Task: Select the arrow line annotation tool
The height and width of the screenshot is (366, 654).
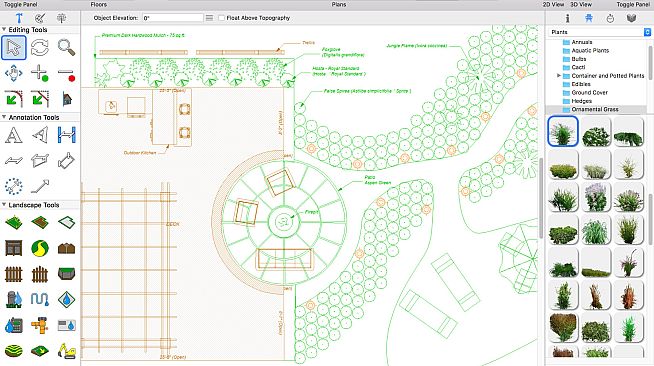Action: (x=40, y=186)
